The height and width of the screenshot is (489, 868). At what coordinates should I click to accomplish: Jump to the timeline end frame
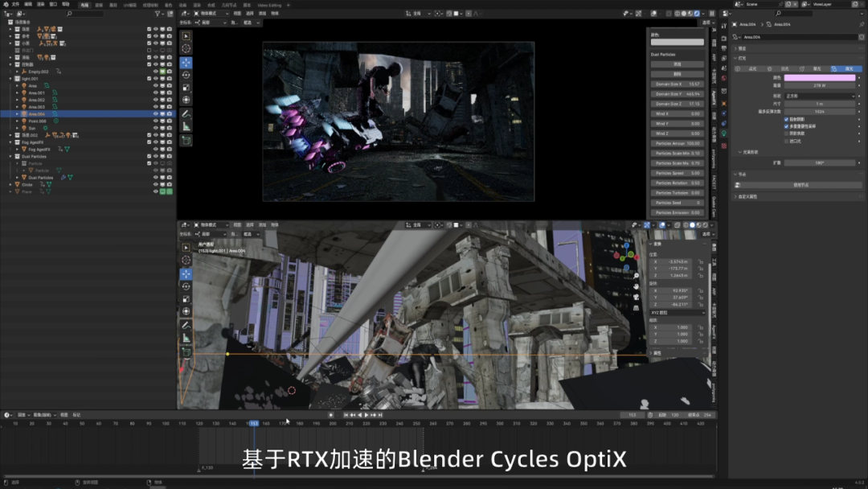[379, 415]
